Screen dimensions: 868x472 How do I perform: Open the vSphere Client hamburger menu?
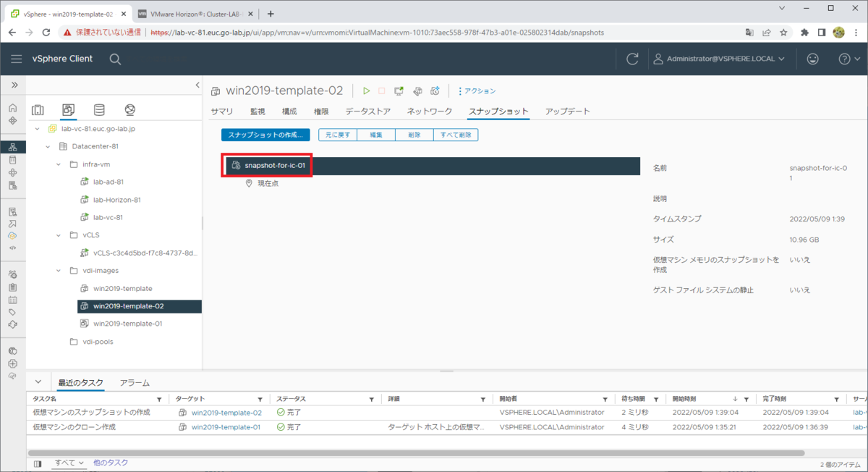[16, 59]
